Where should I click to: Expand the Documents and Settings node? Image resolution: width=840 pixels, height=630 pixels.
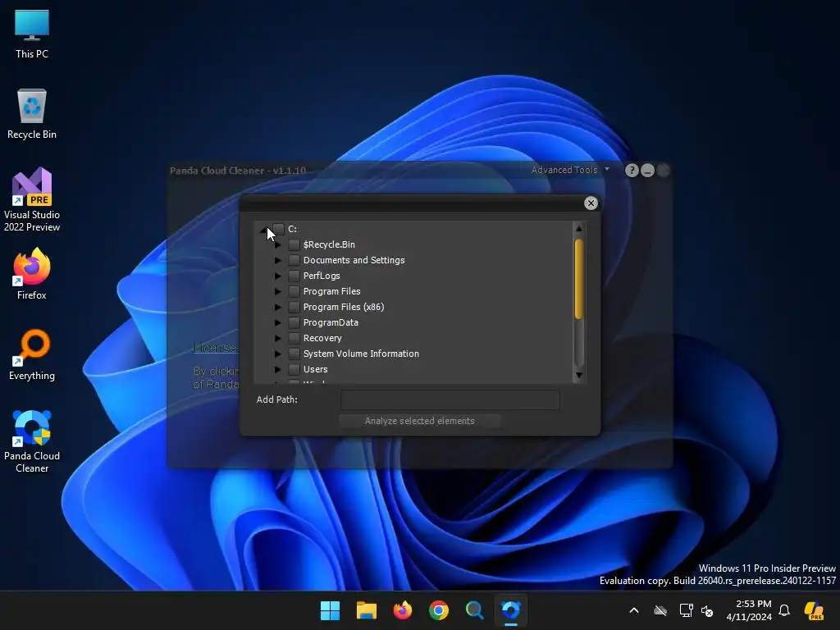point(277,260)
